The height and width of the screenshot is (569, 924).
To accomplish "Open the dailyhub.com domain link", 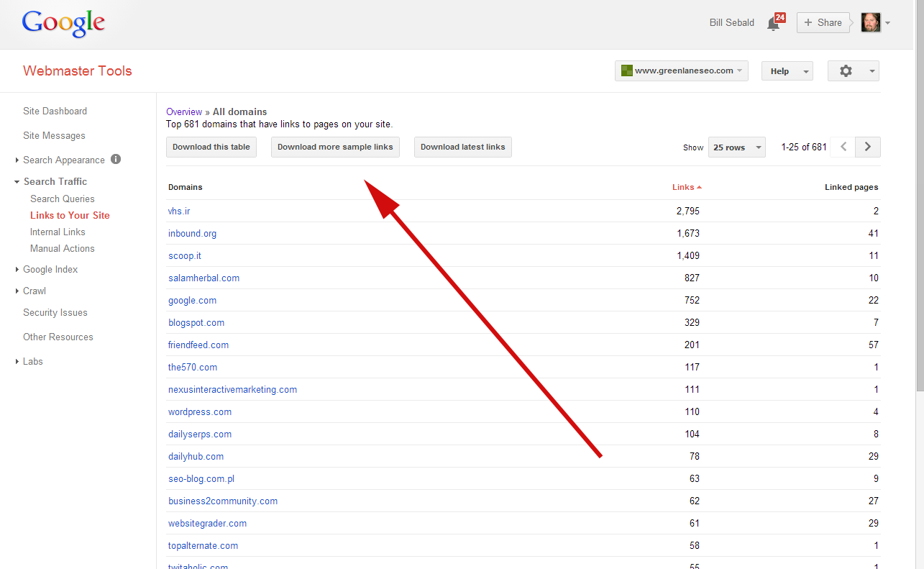I will (x=196, y=456).
